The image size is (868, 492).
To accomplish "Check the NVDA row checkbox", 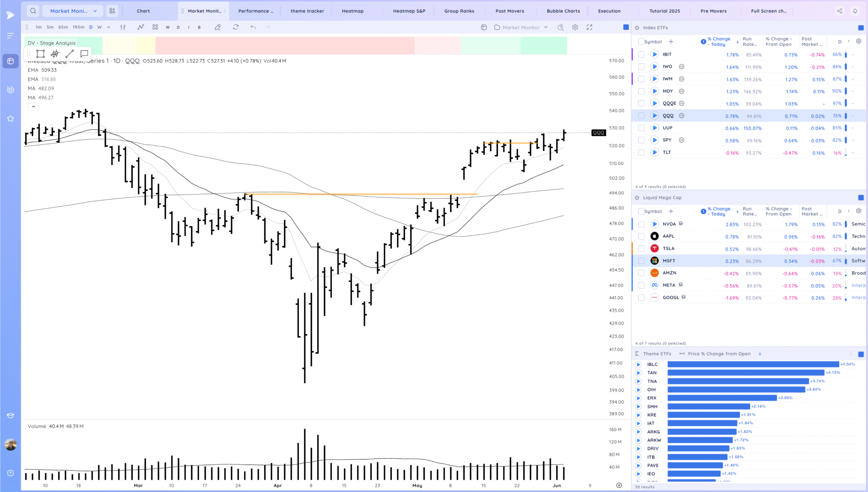I will (641, 224).
